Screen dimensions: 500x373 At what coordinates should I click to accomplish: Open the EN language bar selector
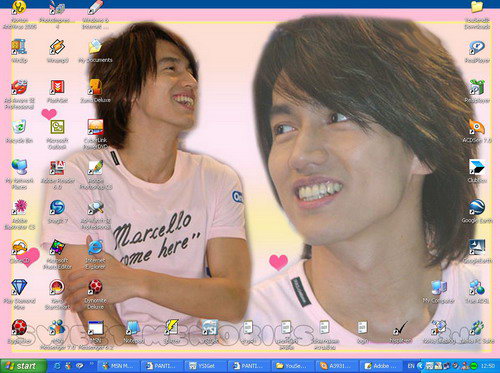(x=411, y=366)
